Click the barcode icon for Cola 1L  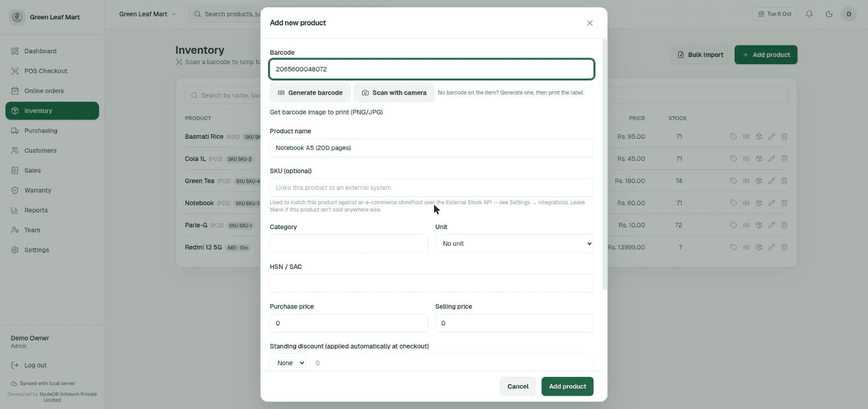click(746, 159)
